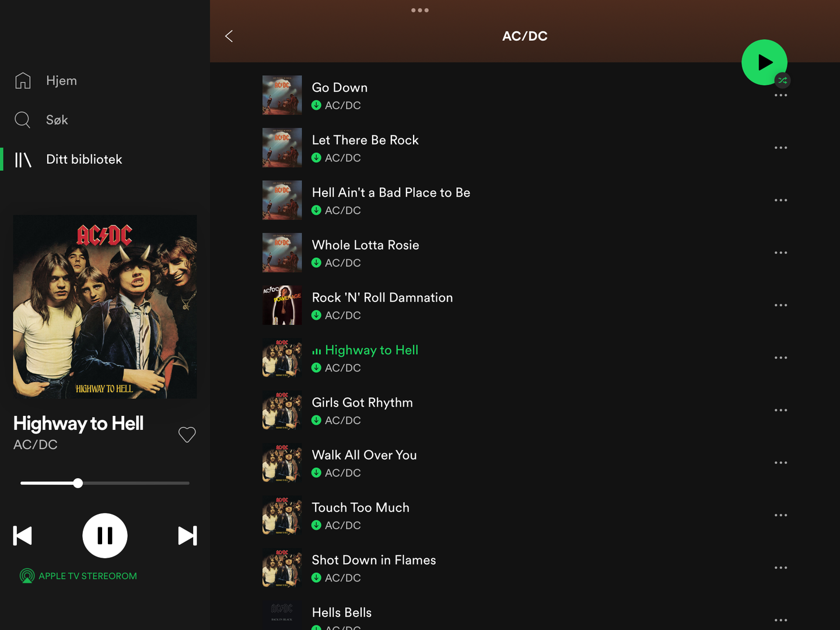Click artist AC/DC under Girls Got Rhythm
Image resolution: width=840 pixels, height=630 pixels.
point(343,420)
